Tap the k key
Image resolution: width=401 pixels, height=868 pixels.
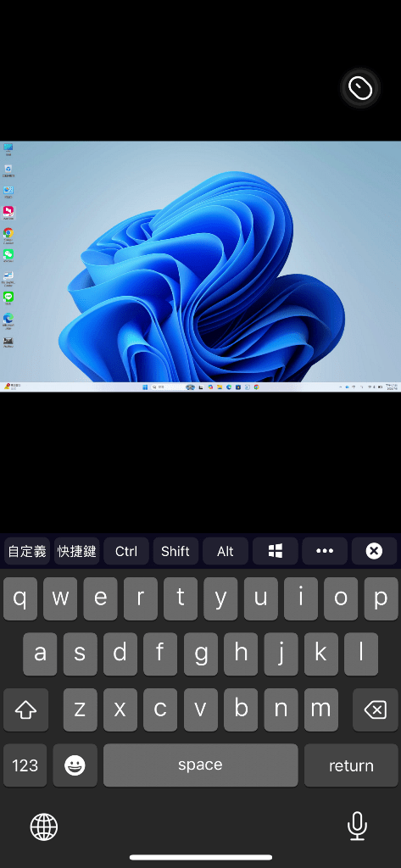[320, 654]
